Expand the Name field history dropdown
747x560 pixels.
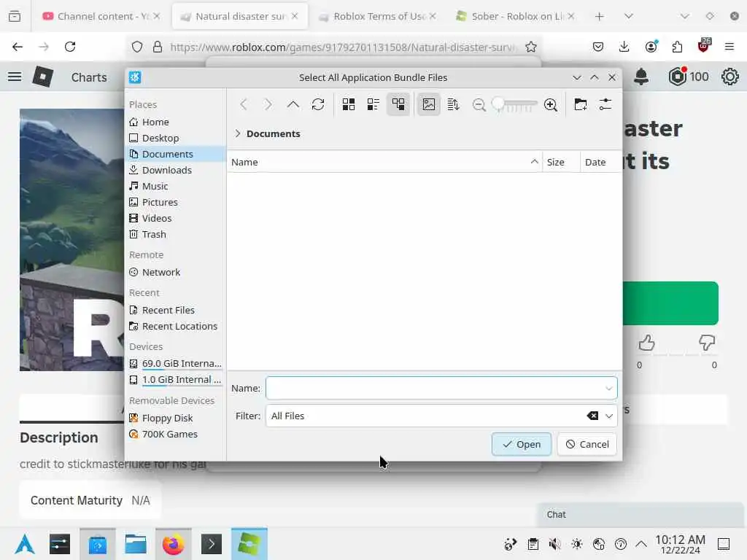[609, 388]
